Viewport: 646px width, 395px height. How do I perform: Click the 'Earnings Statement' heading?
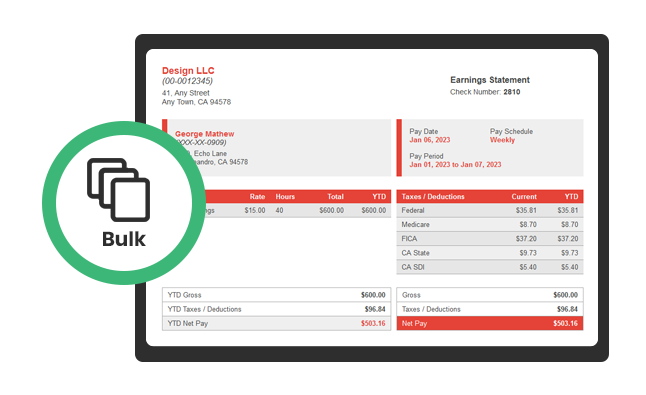pos(490,80)
